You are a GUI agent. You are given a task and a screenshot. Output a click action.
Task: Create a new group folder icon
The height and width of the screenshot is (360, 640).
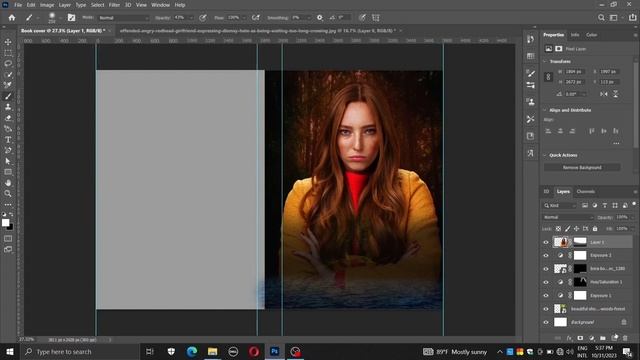pos(602,338)
